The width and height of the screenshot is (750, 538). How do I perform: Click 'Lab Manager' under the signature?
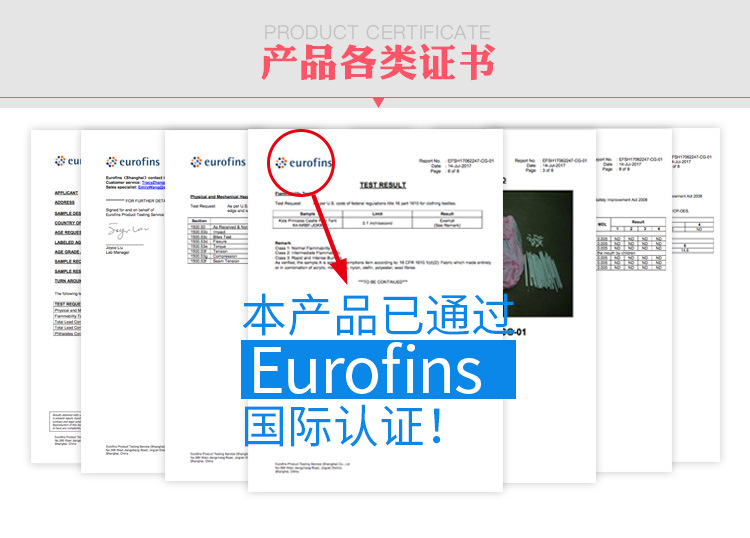117,252
